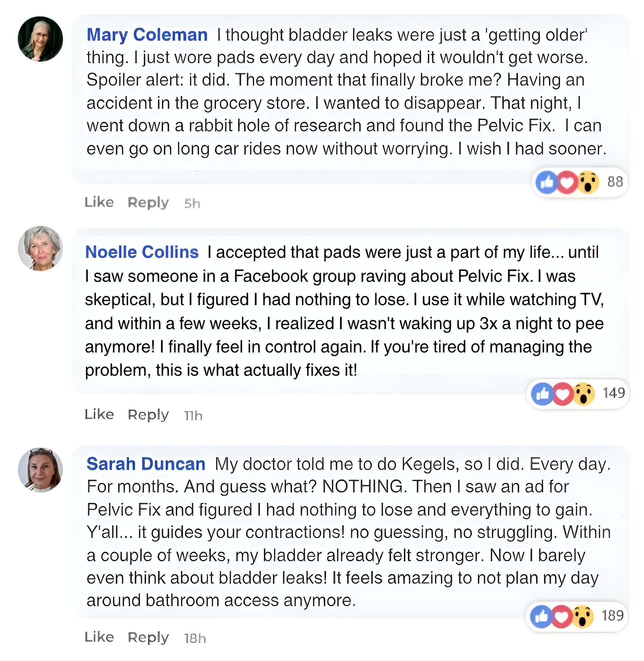The image size is (644, 661).
Task: Open Sarah Duncan's profile name link
Action: tap(146, 464)
